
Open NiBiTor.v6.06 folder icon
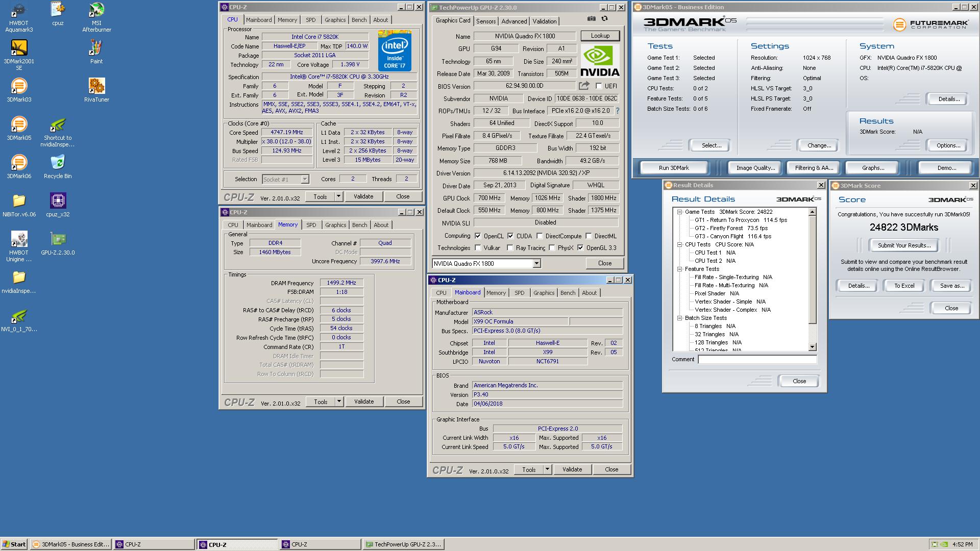tap(19, 205)
